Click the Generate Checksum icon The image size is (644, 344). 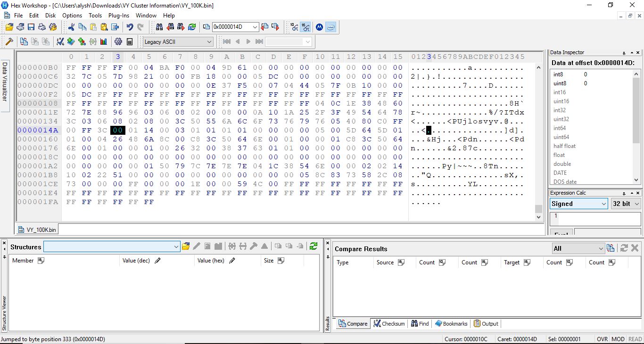click(60, 41)
